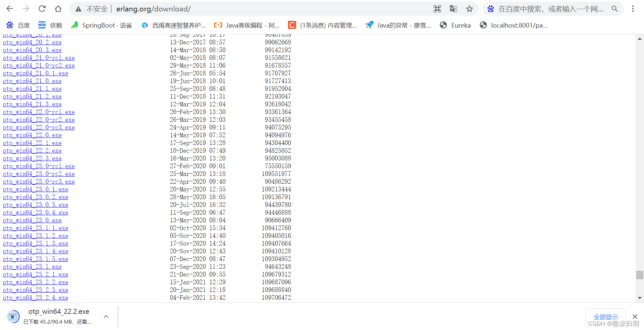This screenshot has height=330, width=644.
Task: Download otp_win64_20.2.exe
Action: click(32, 42)
